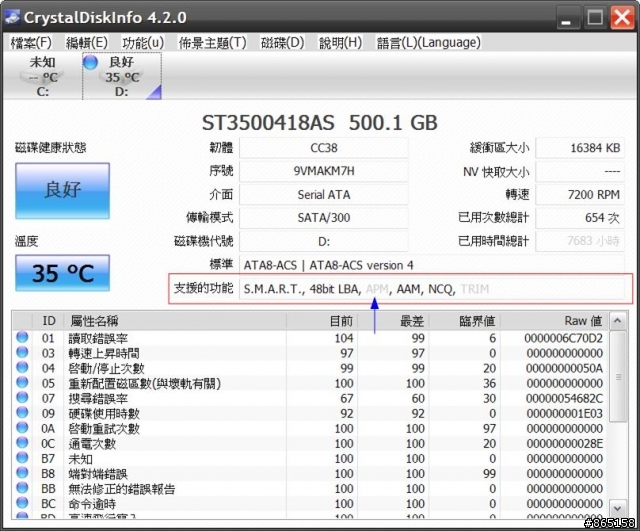The width and height of the screenshot is (640, 531).
Task: Click raw value 00000054682C
Action: coord(563,399)
